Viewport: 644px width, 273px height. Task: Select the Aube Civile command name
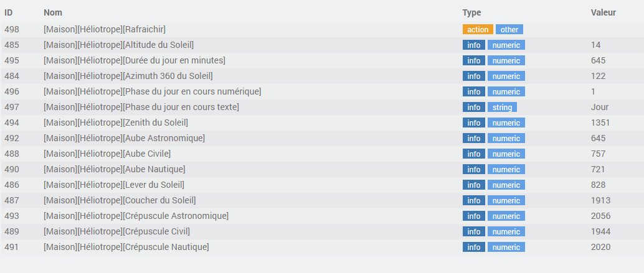[107, 154]
